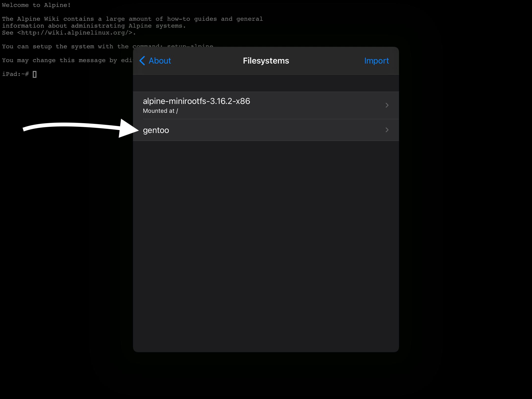Image resolution: width=532 pixels, height=399 pixels.
Task: Tap the Import button
Action: tap(376, 61)
